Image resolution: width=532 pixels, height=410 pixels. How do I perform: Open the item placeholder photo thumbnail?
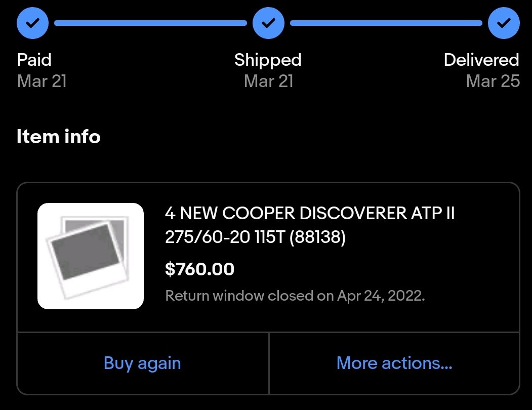coord(91,256)
